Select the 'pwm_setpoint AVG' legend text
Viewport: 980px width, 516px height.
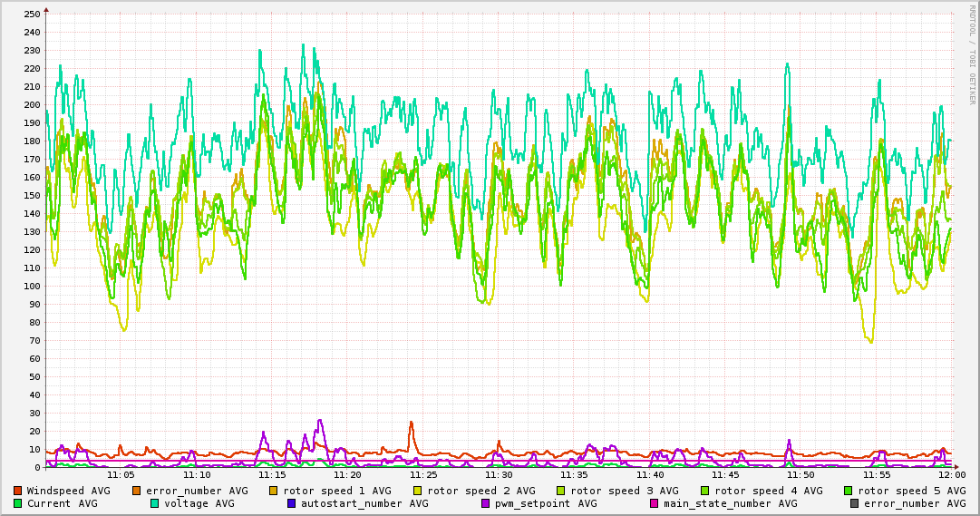(547, 503)
